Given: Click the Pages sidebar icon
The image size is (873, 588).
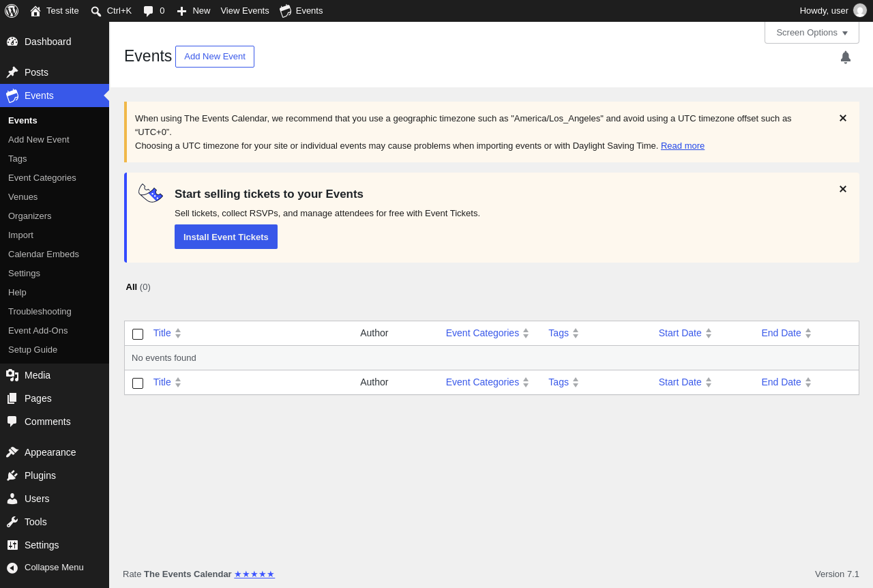Looking at the screenshot, I should pyautogui.click(x=12, y=398).
